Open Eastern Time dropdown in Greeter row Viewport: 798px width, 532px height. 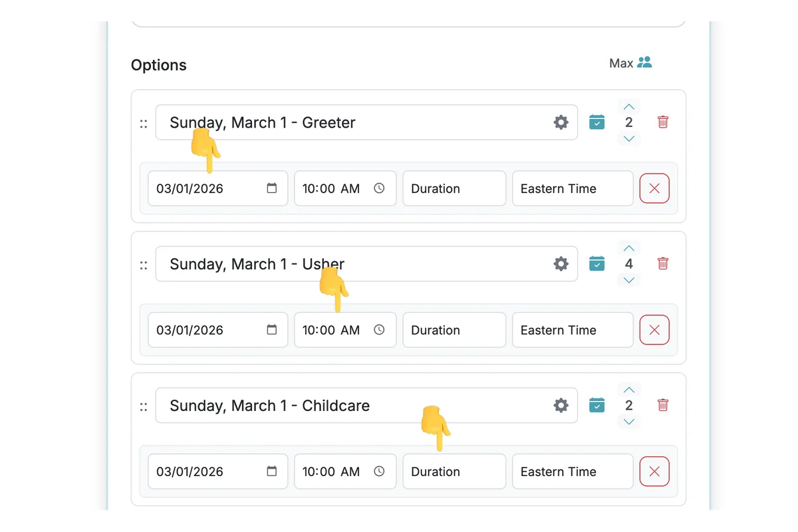[x=573, y=189]
